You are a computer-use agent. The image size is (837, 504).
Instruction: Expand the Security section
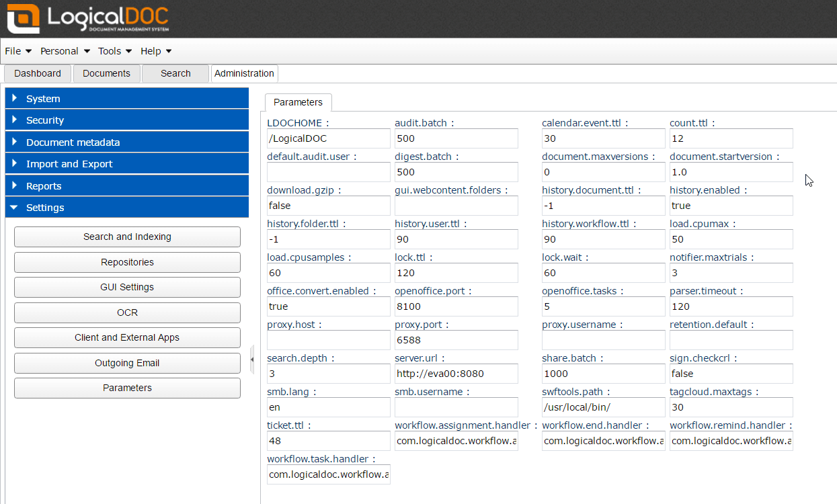[x=126, y=120]
